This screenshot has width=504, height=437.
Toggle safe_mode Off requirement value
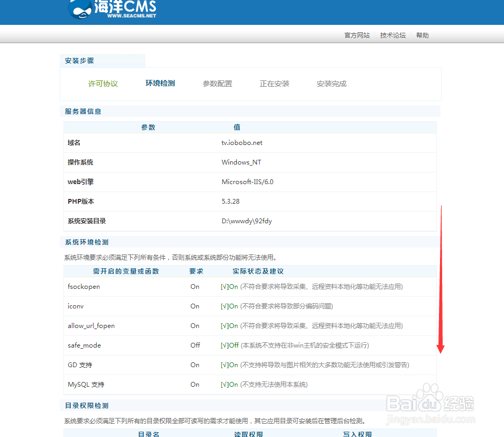(195, 345)
